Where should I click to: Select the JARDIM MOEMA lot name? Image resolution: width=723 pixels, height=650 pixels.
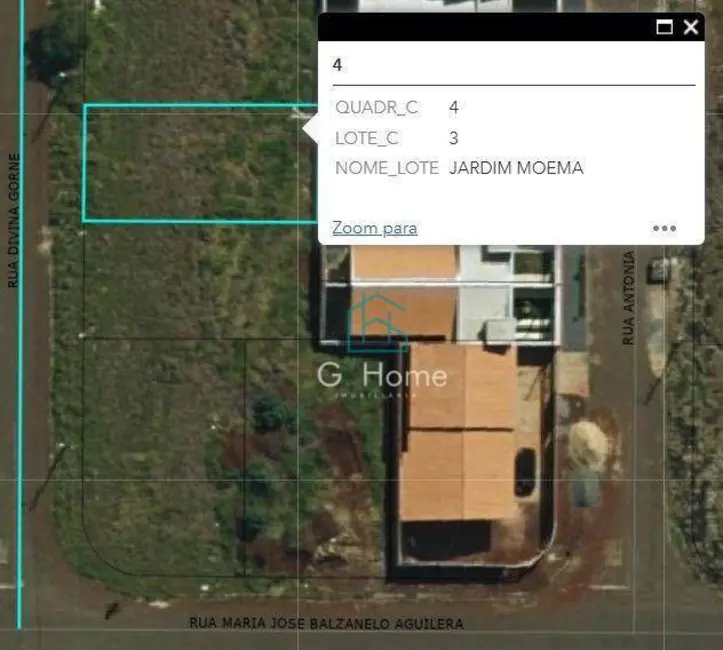516,168
